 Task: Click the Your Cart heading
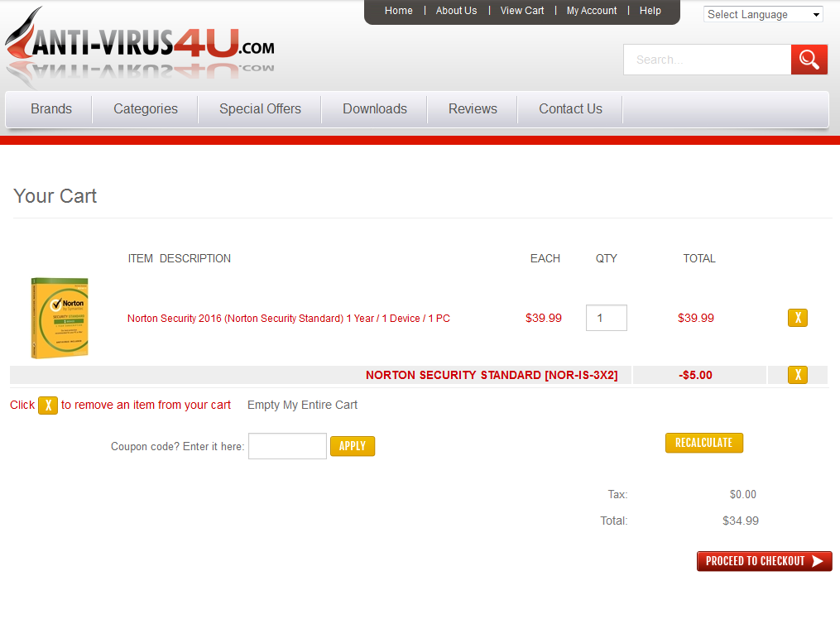click(x=55, y=196)
